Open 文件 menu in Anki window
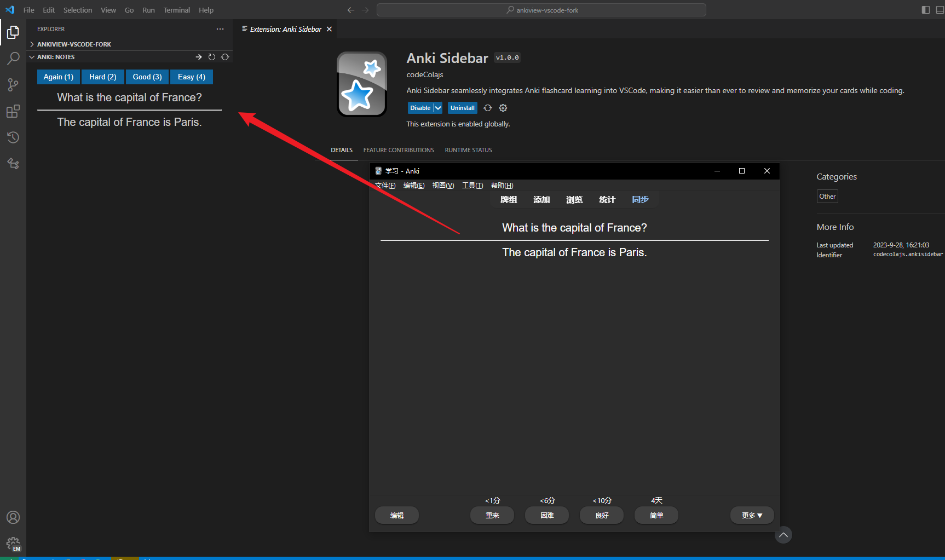 [385, 186]
